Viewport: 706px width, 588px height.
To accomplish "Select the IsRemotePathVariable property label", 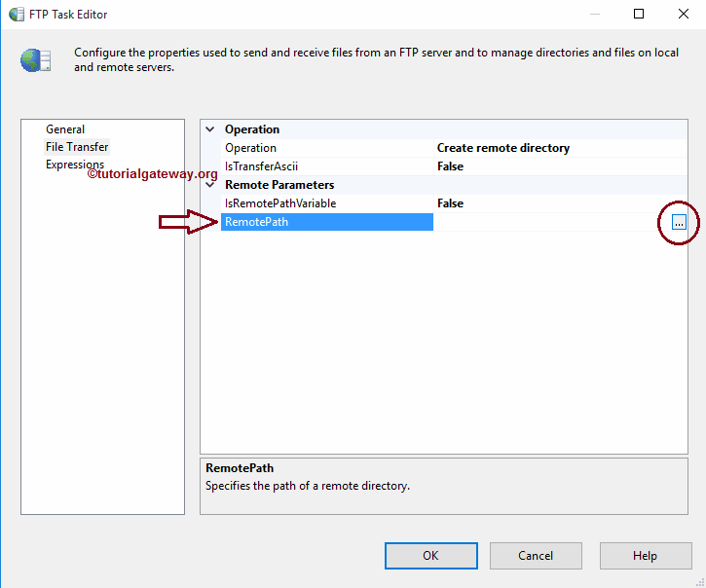I will (x=280, y=203).
